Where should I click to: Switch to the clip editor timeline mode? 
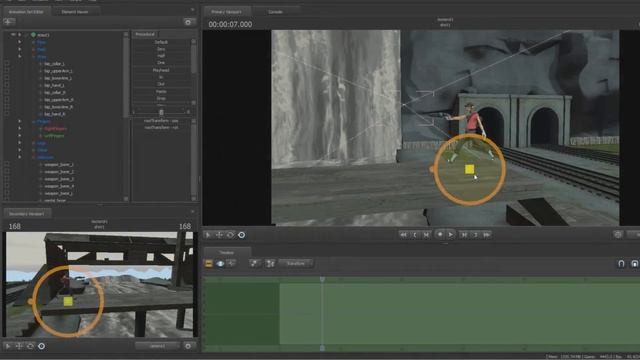(x=209, y=264)
